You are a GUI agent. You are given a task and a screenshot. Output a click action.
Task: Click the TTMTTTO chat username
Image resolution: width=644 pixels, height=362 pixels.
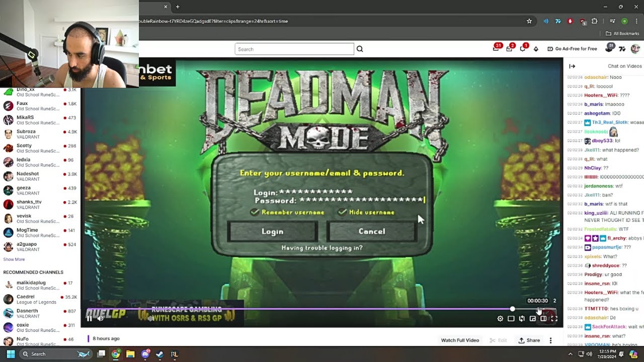point(596,308)
